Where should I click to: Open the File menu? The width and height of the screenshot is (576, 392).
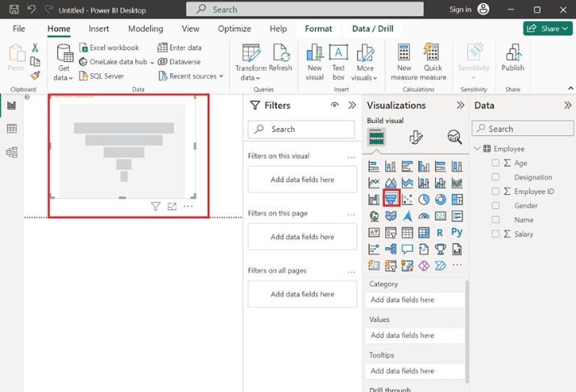[19, 29]
